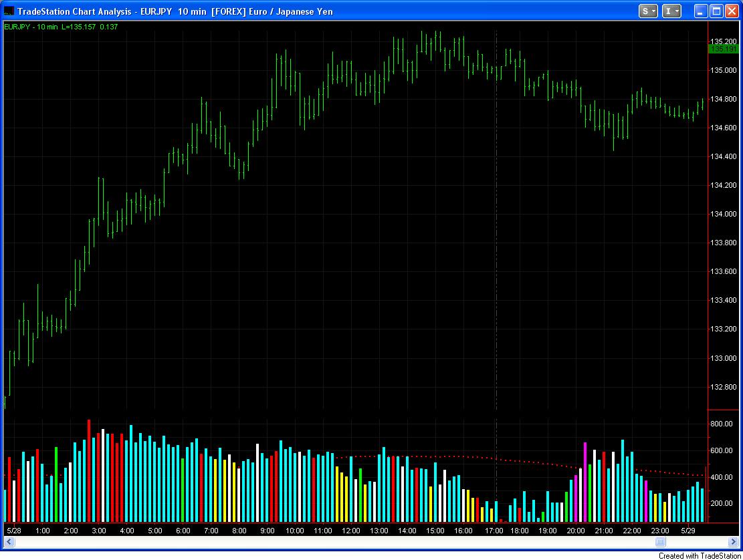Viewport: 743px width, 560px height.
Task: Minimize the Chart Analysis window
Action: click(x=702, y=11)
